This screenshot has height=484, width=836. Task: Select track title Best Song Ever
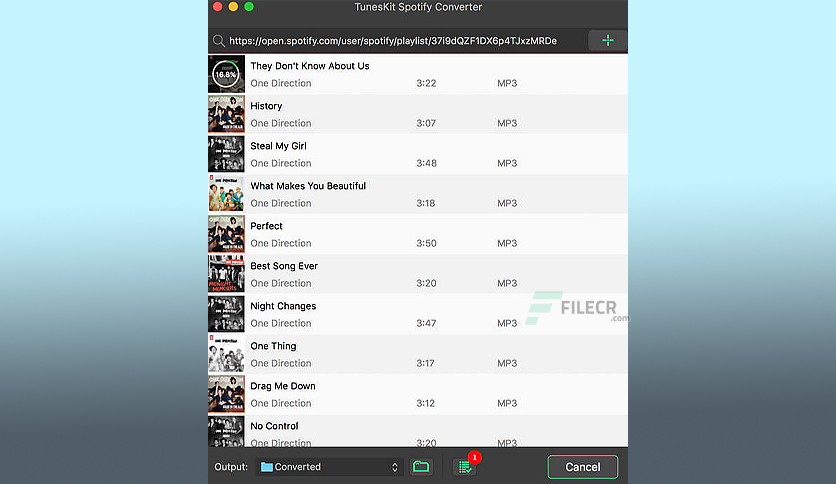point(284,266)
